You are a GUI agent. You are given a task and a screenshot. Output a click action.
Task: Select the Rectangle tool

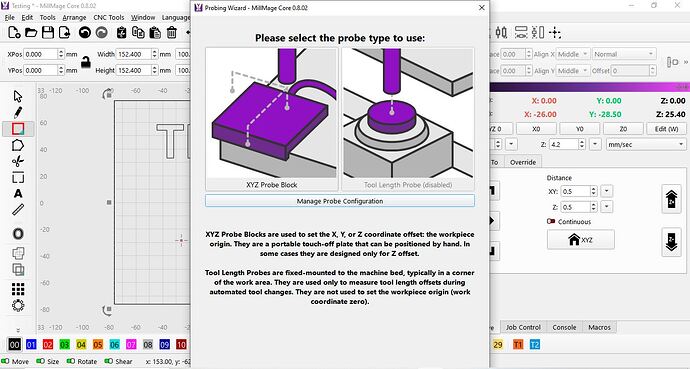coord(18,129)
